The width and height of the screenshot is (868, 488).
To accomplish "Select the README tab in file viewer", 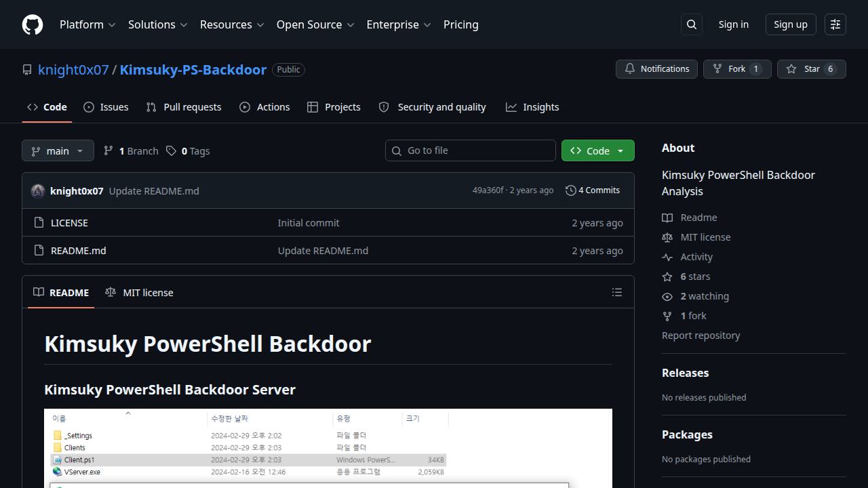I will [61, 293].
